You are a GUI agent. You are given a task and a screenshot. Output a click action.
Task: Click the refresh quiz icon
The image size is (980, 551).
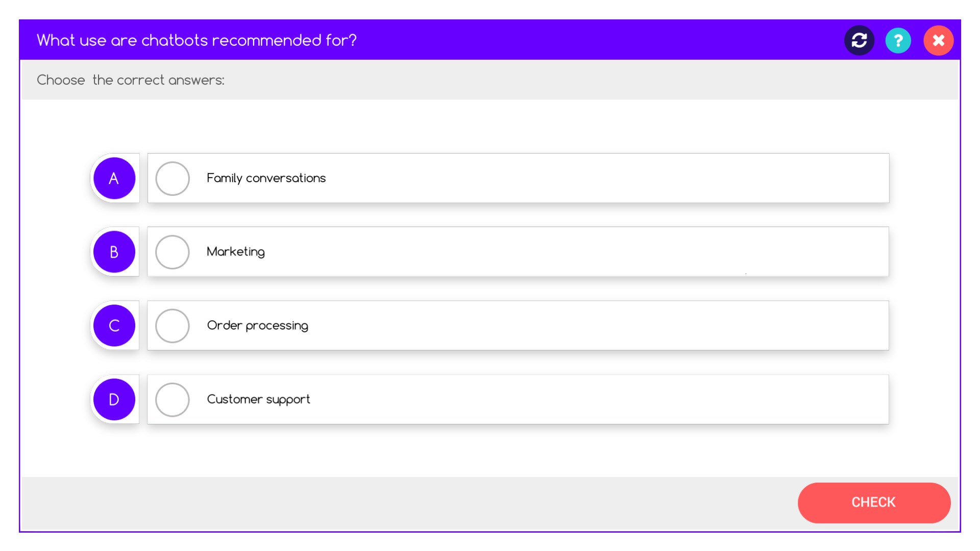point(859,40)
